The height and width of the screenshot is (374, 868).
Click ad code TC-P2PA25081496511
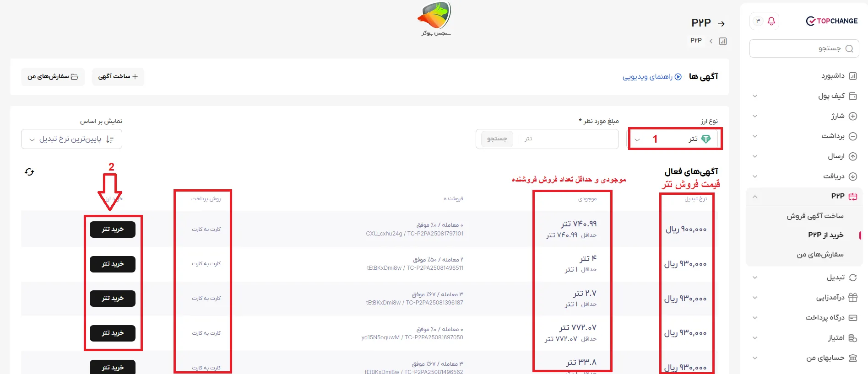(x=435, y=268)
